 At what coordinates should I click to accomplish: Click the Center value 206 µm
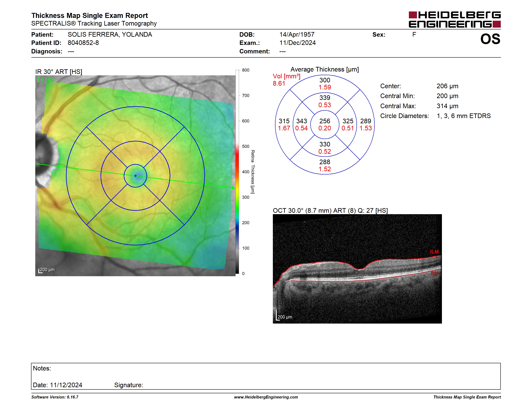point(447,86)
